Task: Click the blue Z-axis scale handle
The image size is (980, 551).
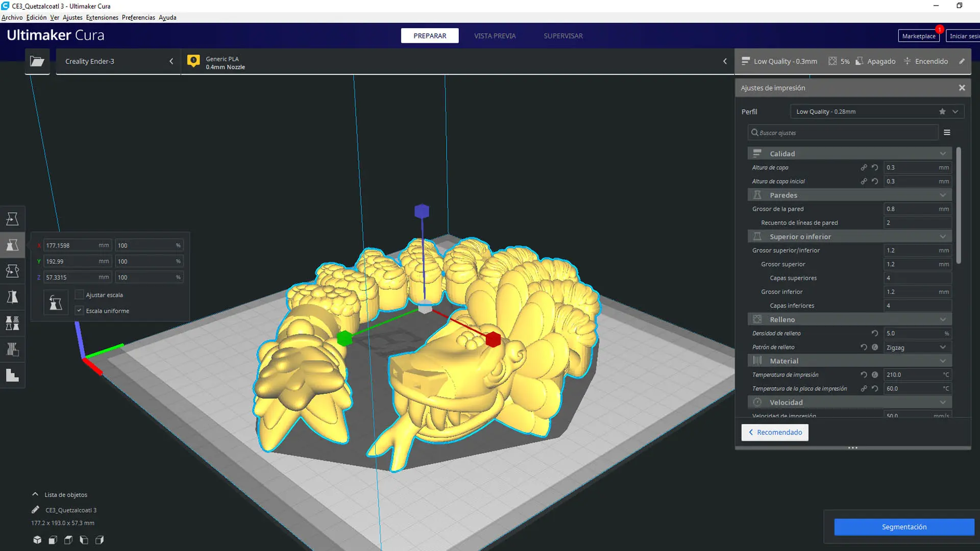Action: (422, 211)
